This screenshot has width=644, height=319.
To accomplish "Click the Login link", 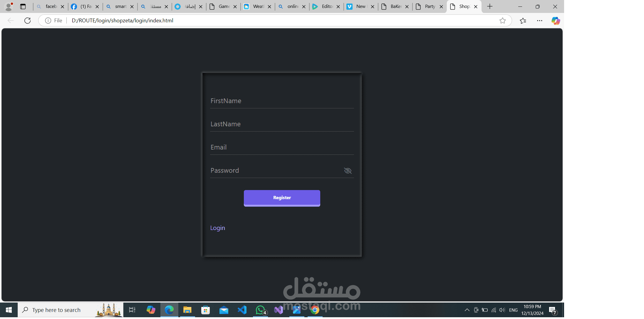I will (x=217, y=228).
